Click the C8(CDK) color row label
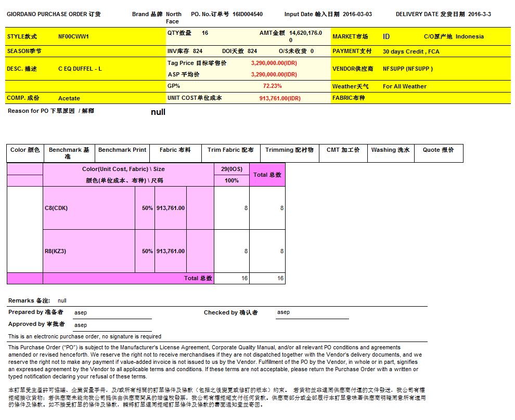The width and height of the screenshot is (515, 420). (56, 208)
